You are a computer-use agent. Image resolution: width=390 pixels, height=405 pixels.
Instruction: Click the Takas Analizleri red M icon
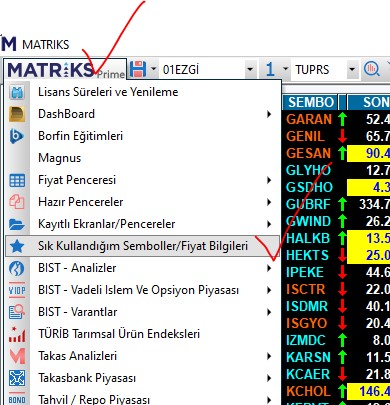(17, 356)
